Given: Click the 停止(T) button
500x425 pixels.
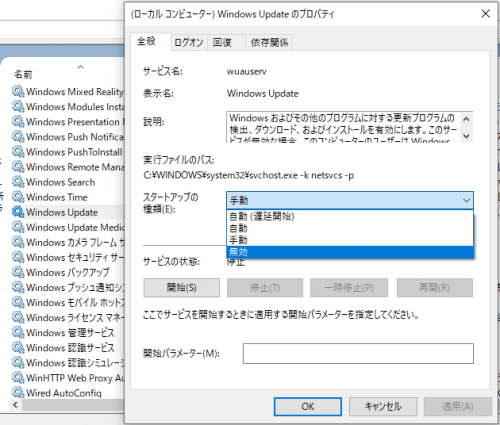Looking at the screenshot, I should pyautogui.click(x=265, y=288).
